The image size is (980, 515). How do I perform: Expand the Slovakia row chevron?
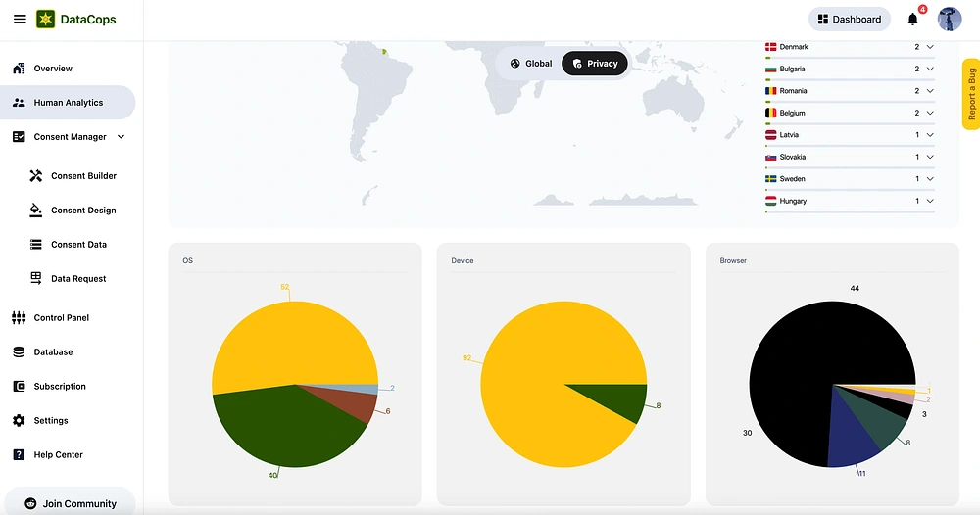click(930, 157)
